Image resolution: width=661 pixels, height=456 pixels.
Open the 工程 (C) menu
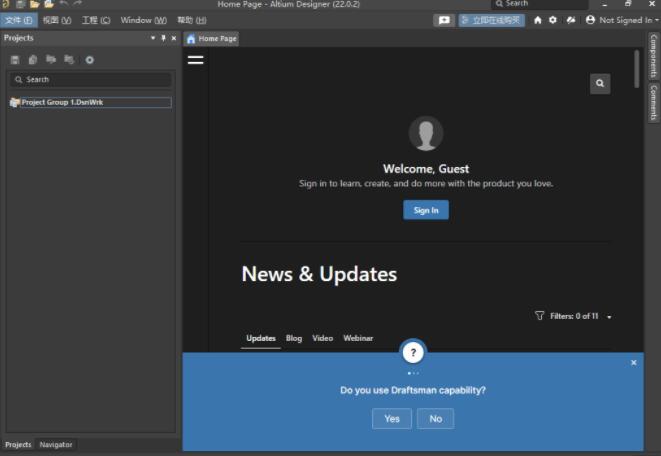coord(96,20)
